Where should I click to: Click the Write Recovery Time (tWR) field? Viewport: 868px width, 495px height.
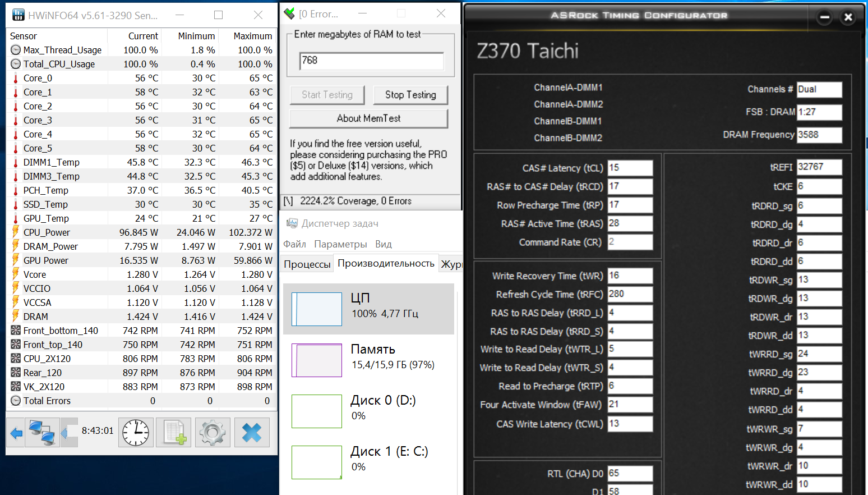(630, 276)
